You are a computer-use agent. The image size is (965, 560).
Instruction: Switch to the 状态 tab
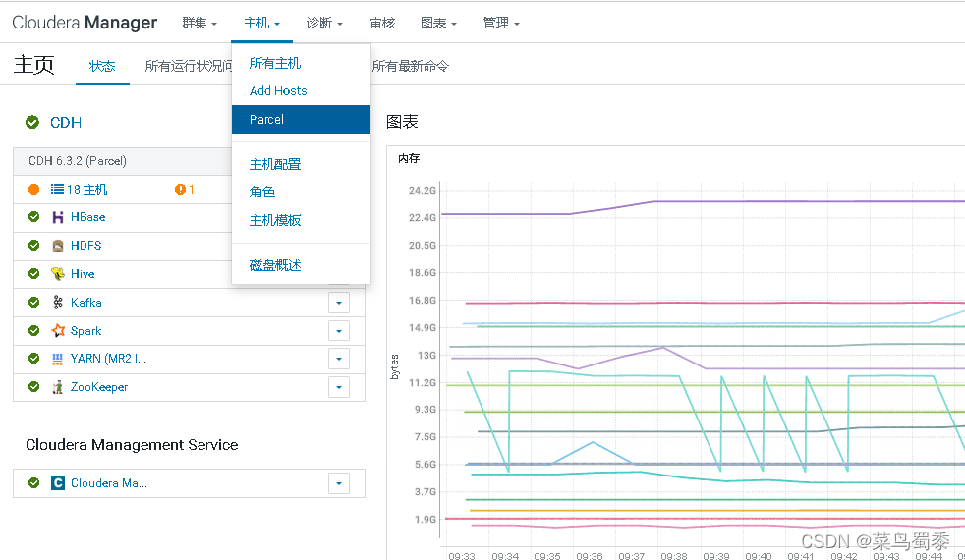pyautogui.click(x=102, y=66)
